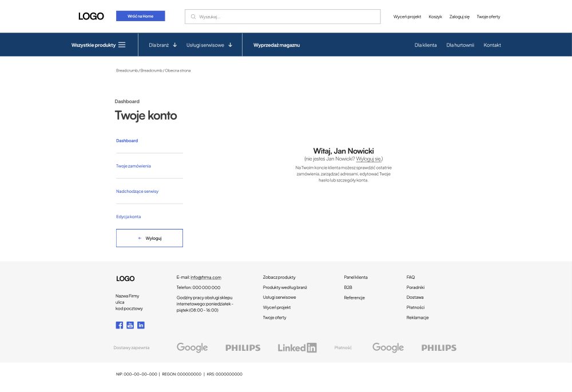
Task: Select Dashboard in account sidebar
Action: pyautogui.click(x=127, y=141)
